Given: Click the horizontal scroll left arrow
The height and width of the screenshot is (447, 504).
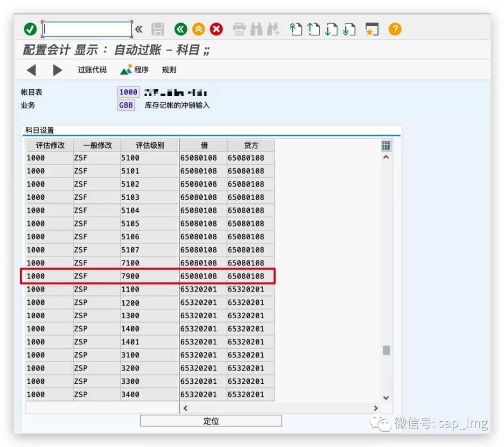Looking at the screenshot, I should pos(185,408).
